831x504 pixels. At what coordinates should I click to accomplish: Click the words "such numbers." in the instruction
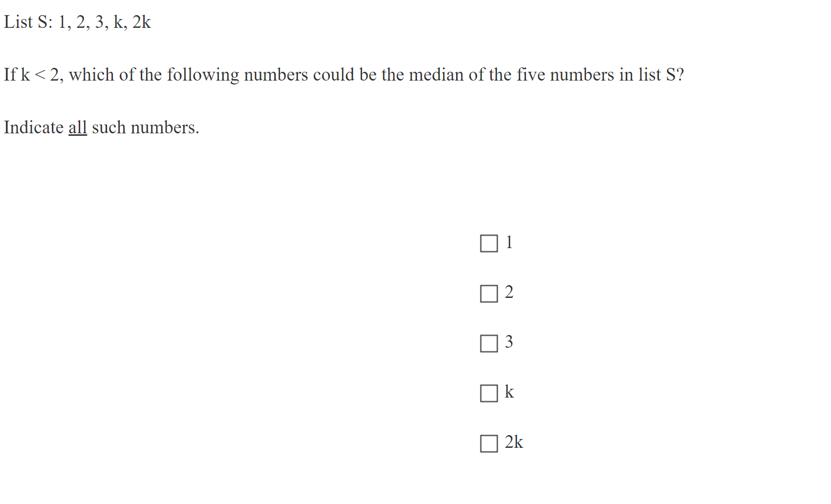(x=145, y=127)
